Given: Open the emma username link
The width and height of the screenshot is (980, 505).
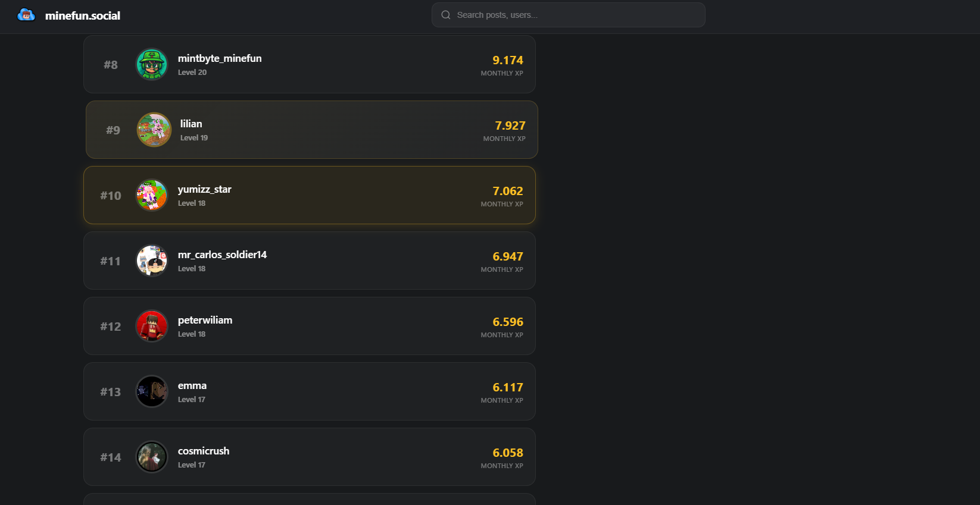Looking at the screenshot, I should pos(192,385).
